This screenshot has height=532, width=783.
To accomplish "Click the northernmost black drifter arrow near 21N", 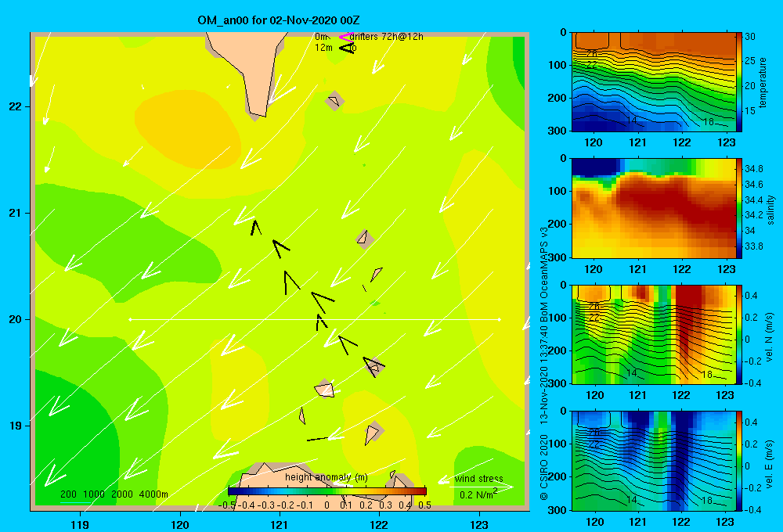I will tap(255, 228).
